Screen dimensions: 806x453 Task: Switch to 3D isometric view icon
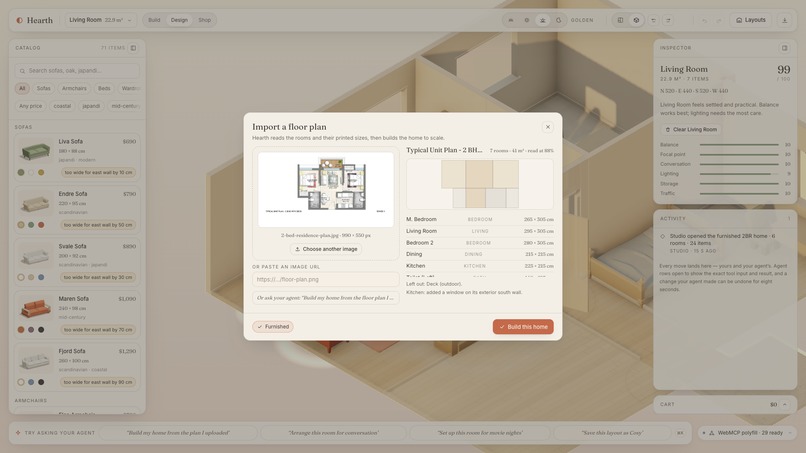tap(636, 20)
